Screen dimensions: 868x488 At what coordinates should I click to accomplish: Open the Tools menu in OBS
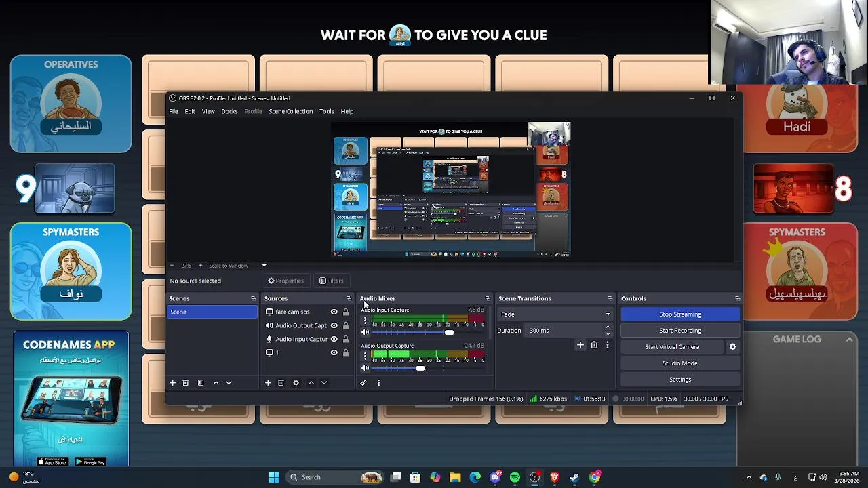click(x=326, y=111)
